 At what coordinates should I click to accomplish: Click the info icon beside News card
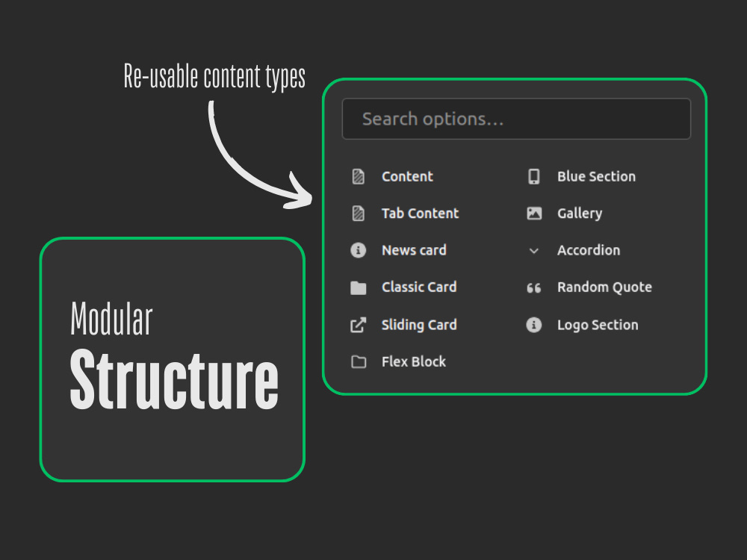pyautogui.click(x=358, y=250)
